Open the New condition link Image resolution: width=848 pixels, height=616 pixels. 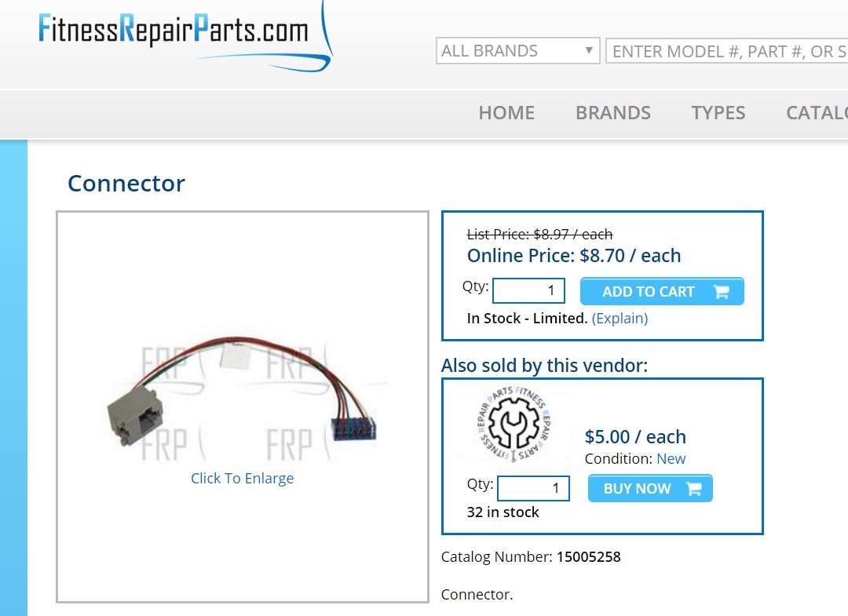coord(671,459)
